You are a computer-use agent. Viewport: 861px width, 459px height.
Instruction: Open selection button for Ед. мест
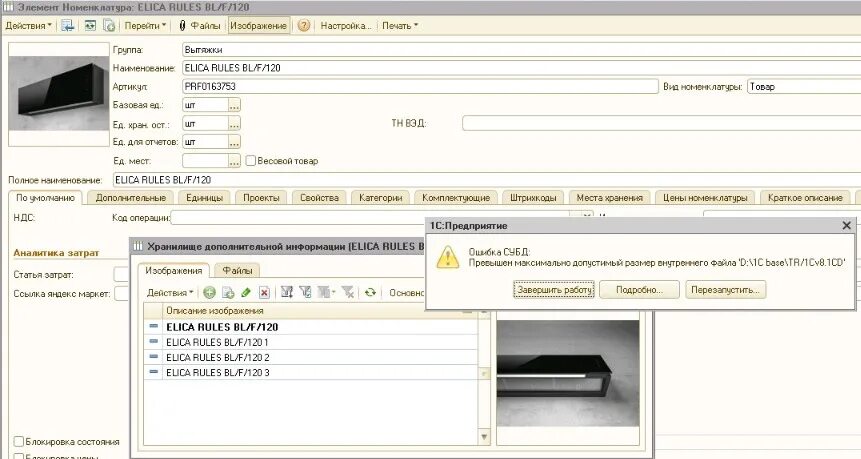point(234,161)
